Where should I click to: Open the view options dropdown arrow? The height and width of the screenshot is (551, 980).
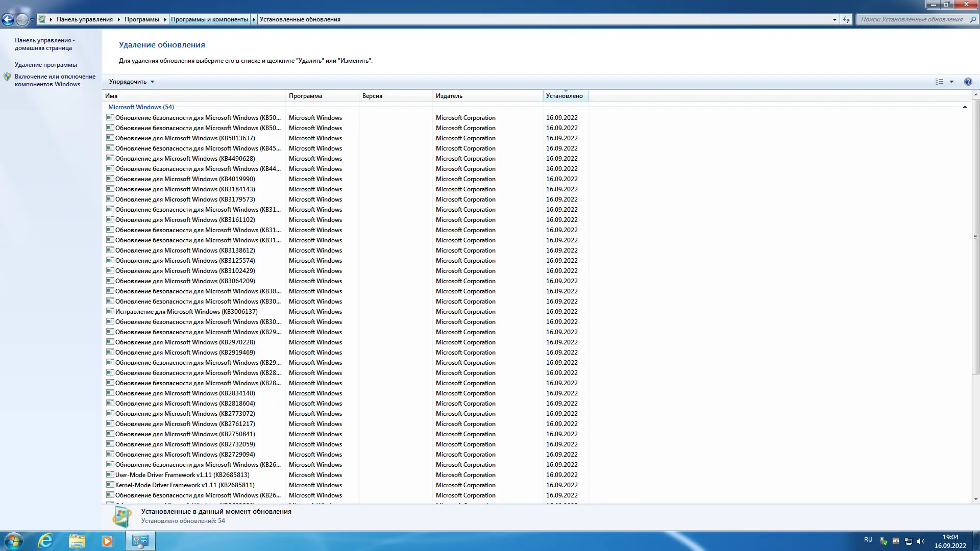pos(951,82)
